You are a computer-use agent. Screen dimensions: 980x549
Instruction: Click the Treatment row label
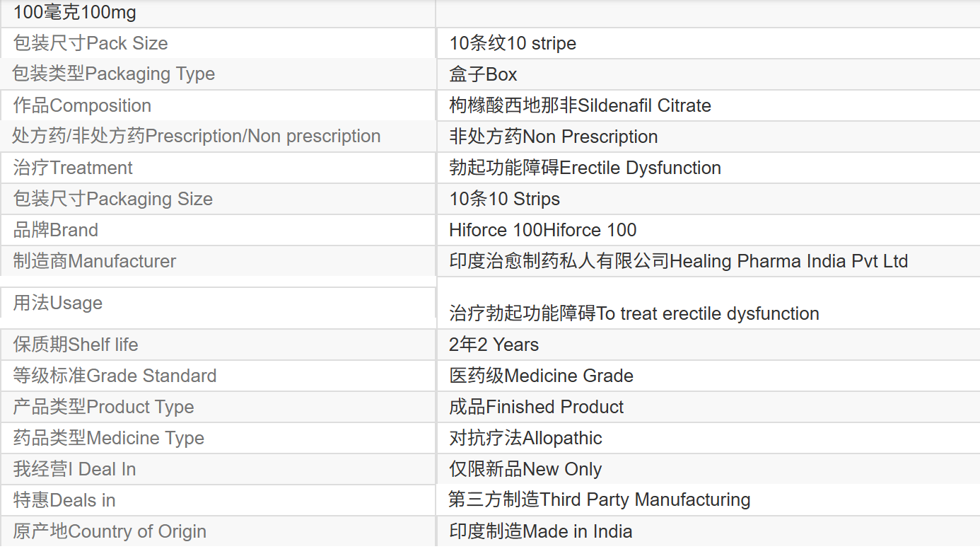[x=73, y=168]
